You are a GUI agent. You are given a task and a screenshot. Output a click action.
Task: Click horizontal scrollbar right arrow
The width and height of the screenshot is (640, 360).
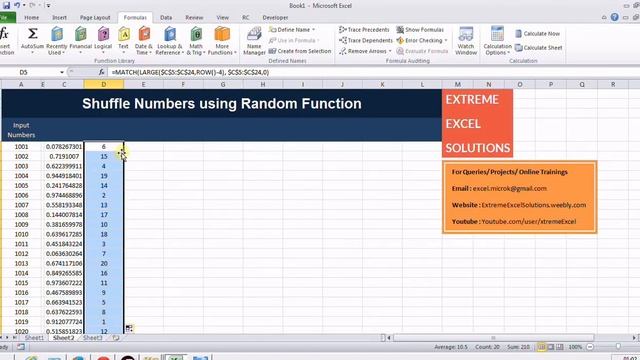coord(634,338)
